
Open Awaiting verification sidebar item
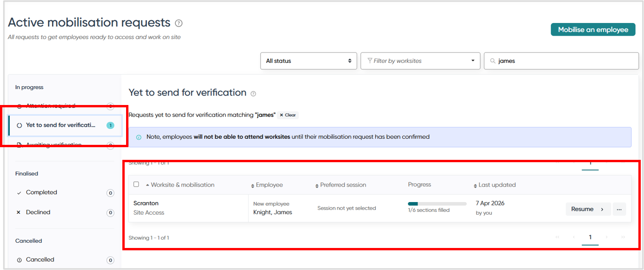pos(65,145)
